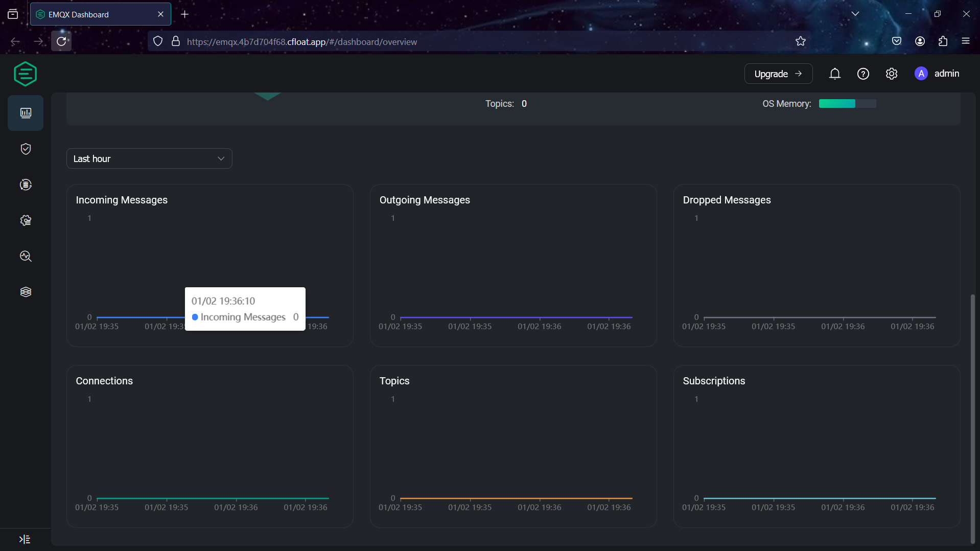Screen dimensions: 980x551
Task: Click the Connections chart line
Action: [x=213, y=498]
